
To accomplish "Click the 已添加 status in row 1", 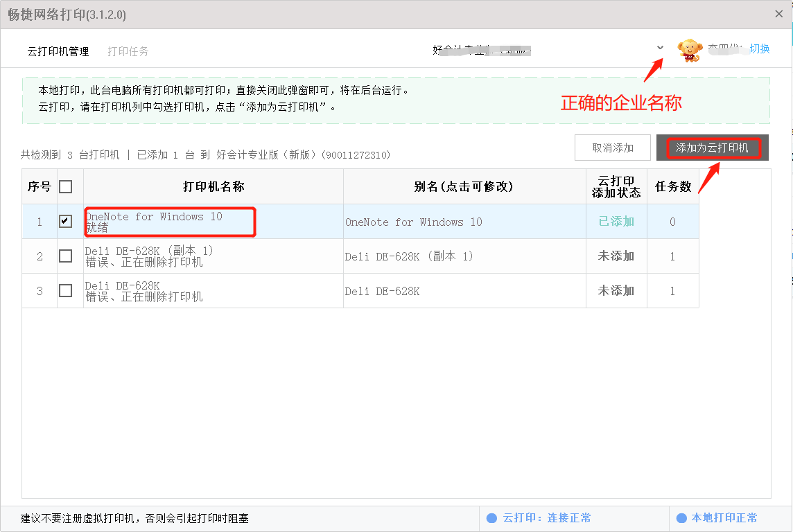I will click(x=616, y=222).
